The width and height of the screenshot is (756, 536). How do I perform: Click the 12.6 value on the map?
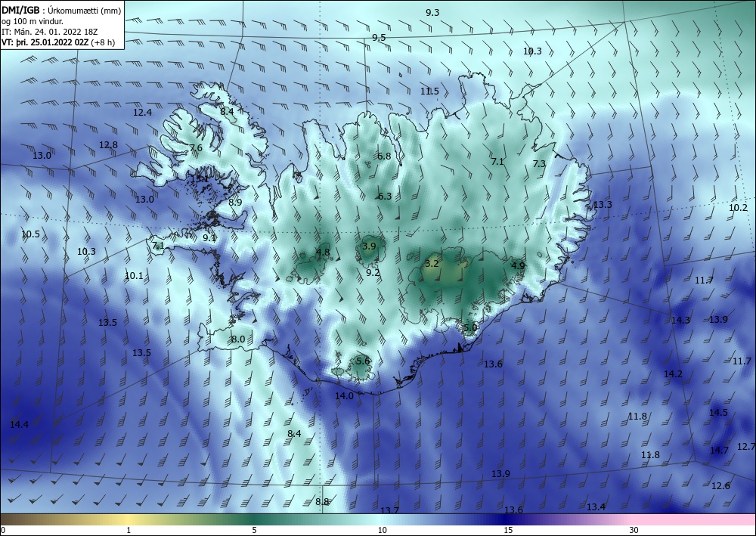pos(720,486)
